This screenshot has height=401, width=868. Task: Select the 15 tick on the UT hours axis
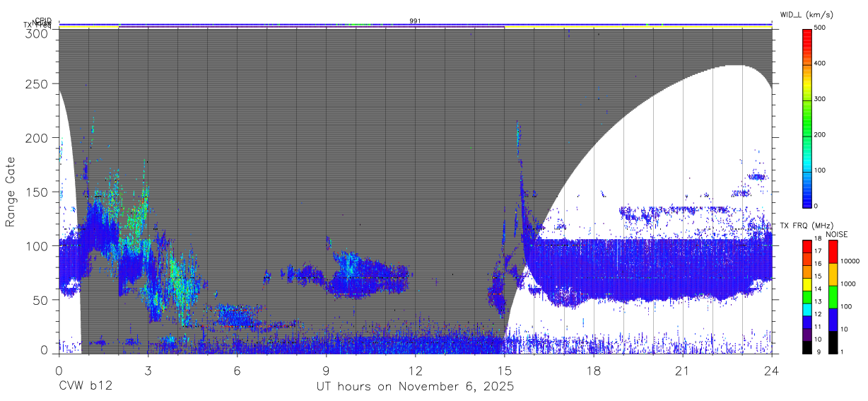(x=505, y=370)
